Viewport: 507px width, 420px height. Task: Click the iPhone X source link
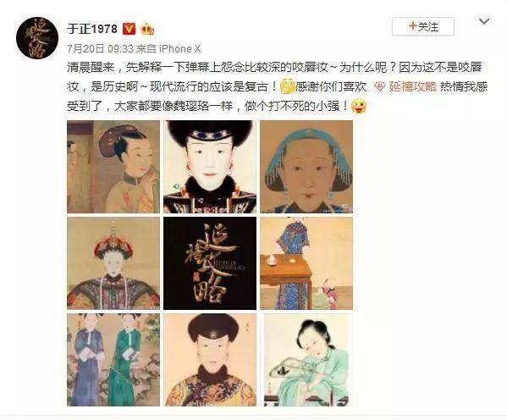click(179, 49)
